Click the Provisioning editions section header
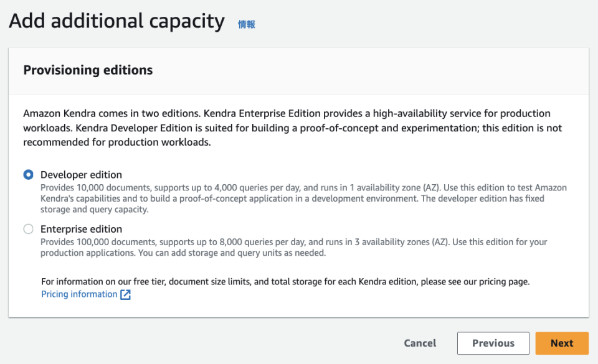Viewport: 598px width, 364px height. coord(87,70)
